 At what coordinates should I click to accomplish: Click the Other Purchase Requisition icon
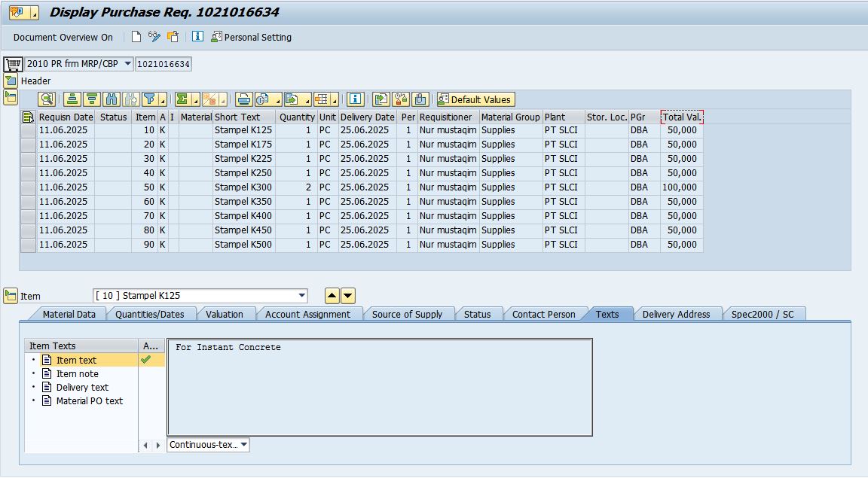tap(173, 37)
